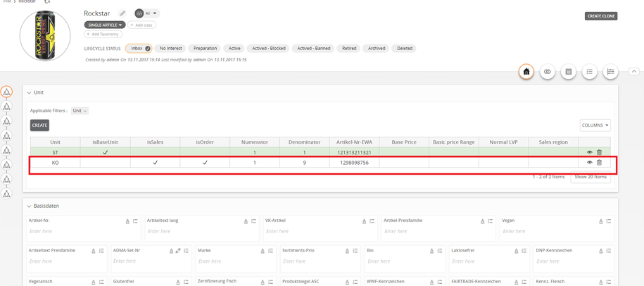Viewport: 644px width, 286px height.
Task: Select the last sidebar hierarchy icon
Action: tap(6, 193)
